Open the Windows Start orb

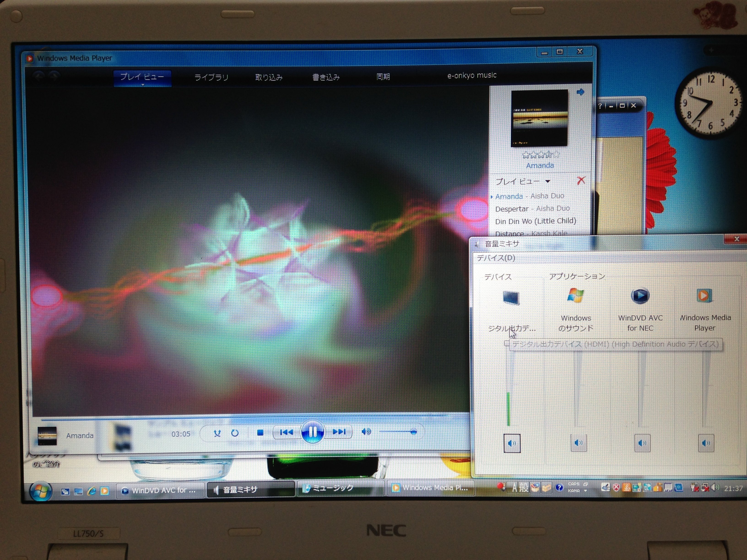(41, 491)
